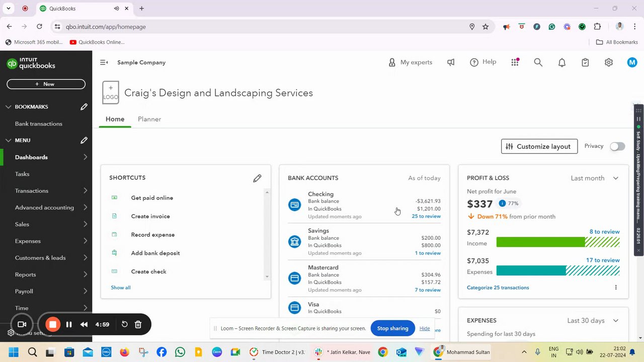This screenshot has width=644, height=362.
Task: Open Expenses Last 30 days dropdown
Action: (x=593, y=320)
